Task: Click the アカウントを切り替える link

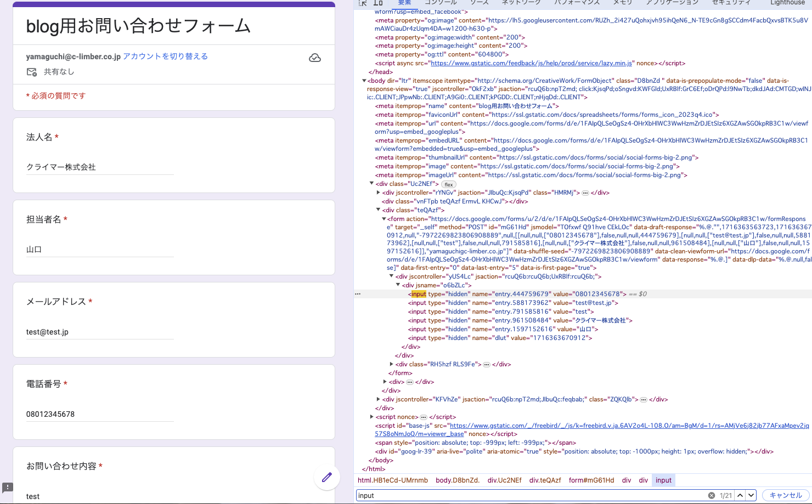Action: coord(165,56)
